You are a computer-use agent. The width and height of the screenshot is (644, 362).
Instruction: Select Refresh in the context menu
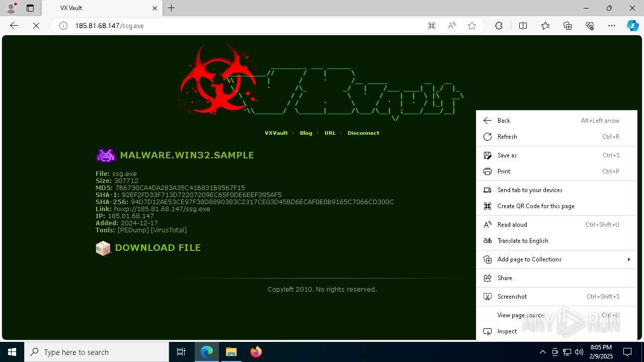click(x=556, y=137)
